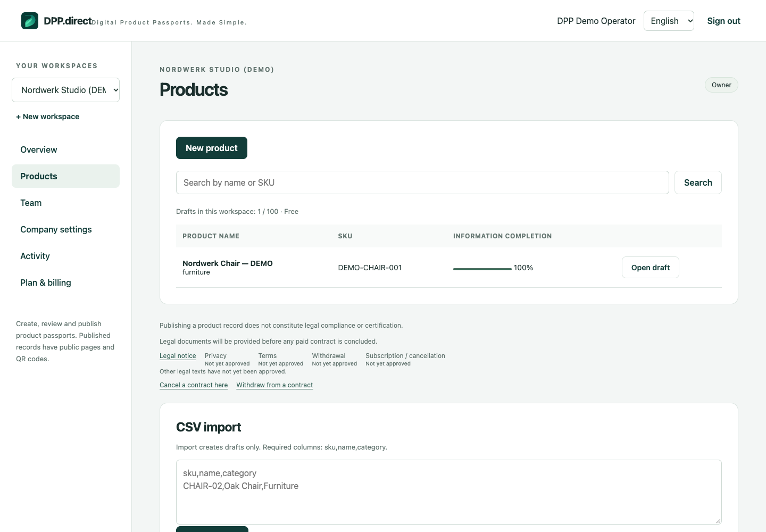Click the Privacy legal text label
The image size is (766, 532).
pos(215,356)
